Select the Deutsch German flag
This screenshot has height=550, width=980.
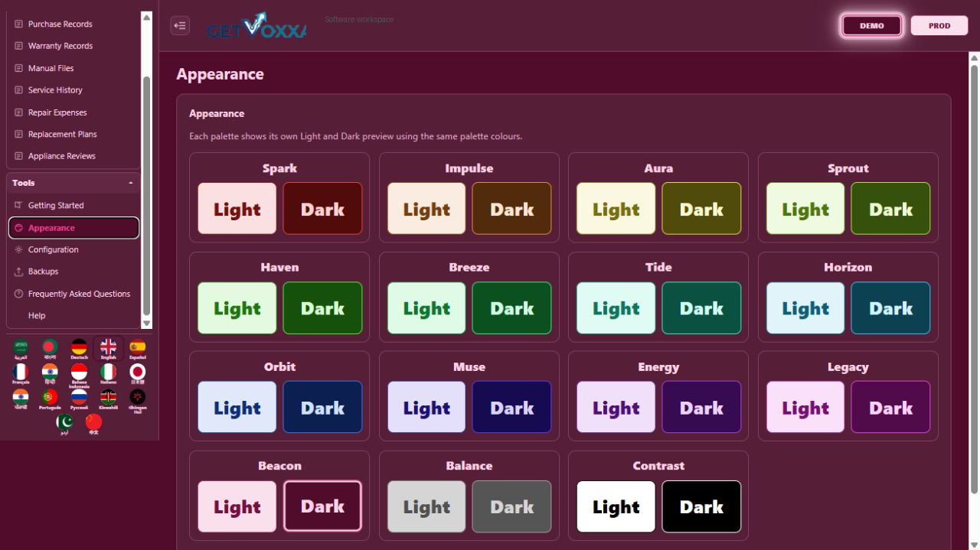(x=79, y=349)
